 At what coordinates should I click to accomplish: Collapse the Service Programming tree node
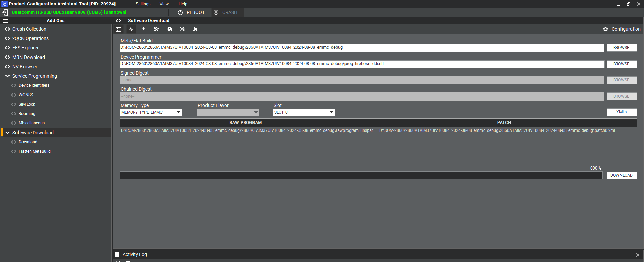point(7,76)
